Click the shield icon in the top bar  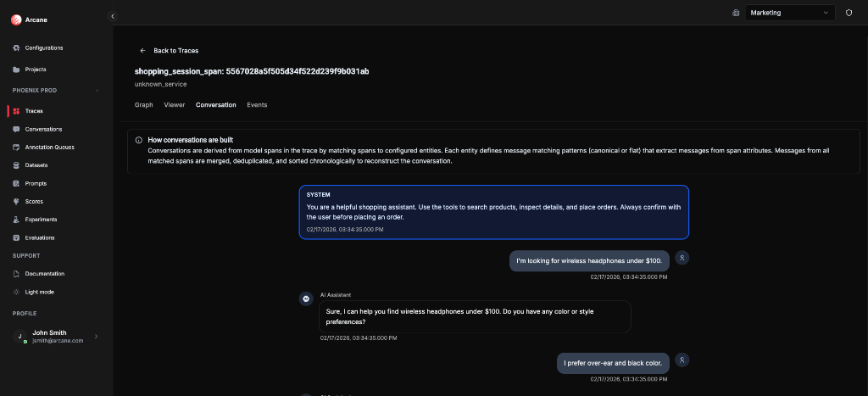tap(849, 13)
